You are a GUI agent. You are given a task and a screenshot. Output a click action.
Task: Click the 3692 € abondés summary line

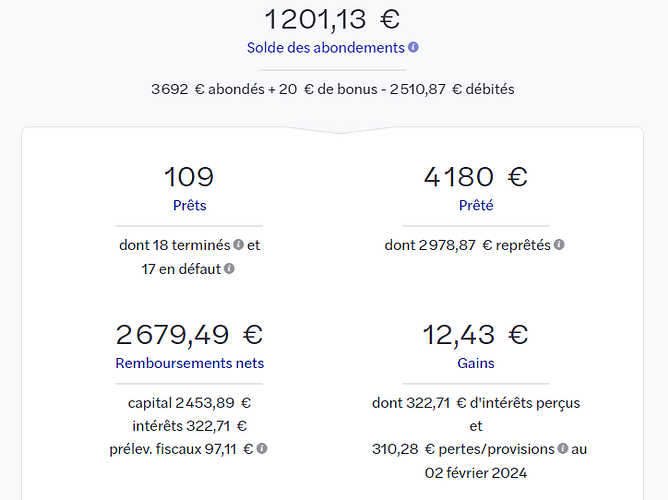332,88
